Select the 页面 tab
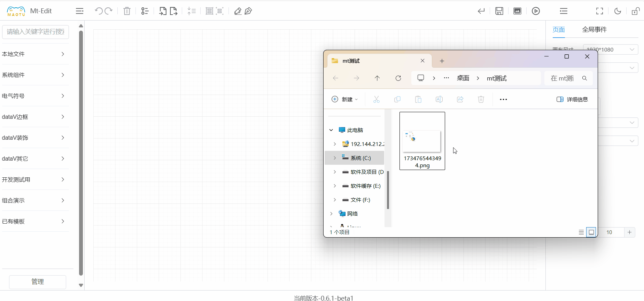644x301 pixels. (559, 30)
